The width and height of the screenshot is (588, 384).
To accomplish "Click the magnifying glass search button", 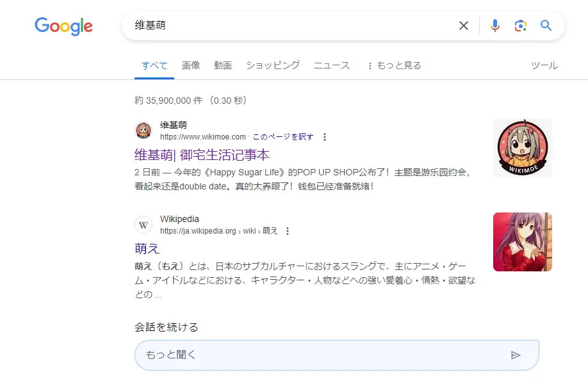I will pyautogui.click(x=546, y=26).
